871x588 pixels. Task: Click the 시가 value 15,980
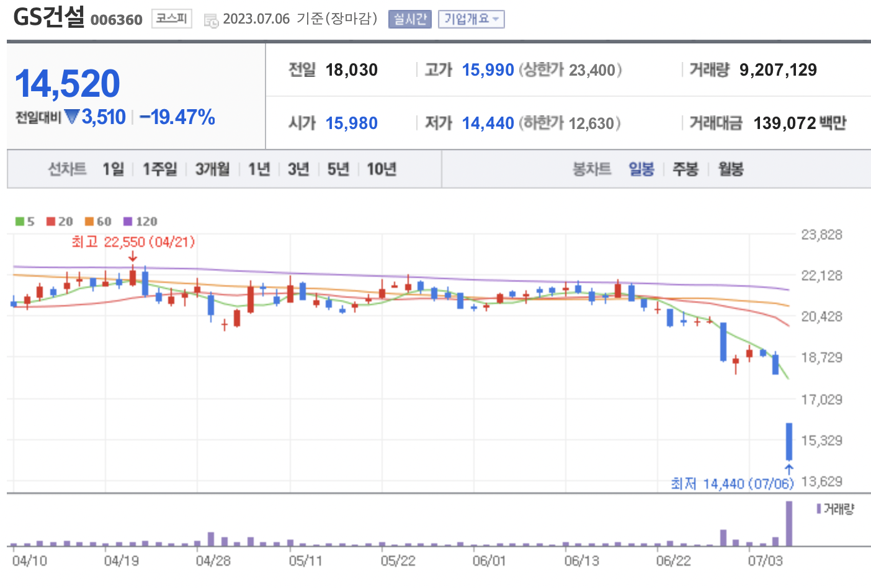point(352,123)
